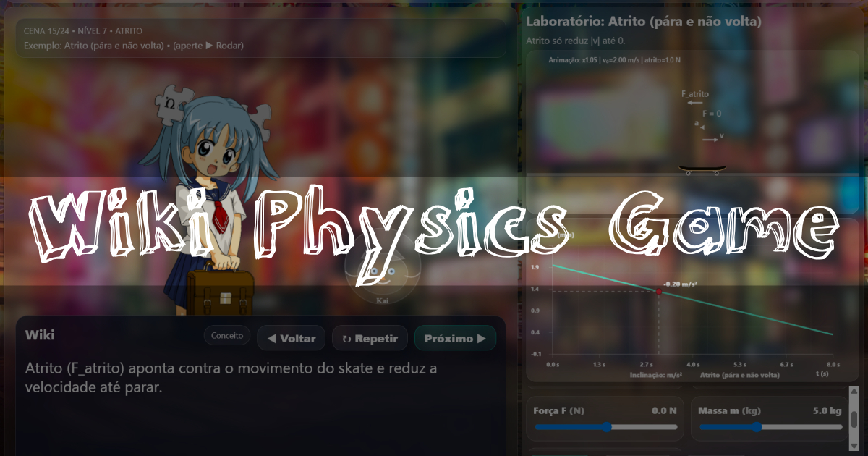Select the red data point on the velocity graph

tap(659, 291)
